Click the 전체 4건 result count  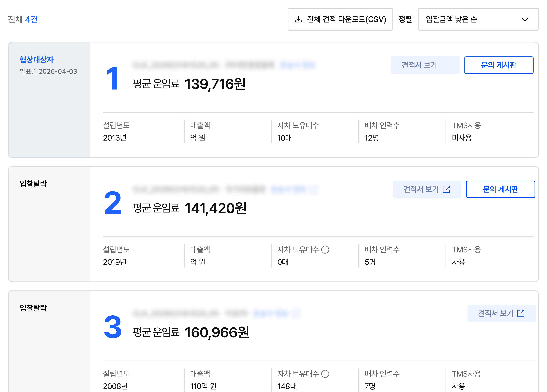[x=23, y=20]
